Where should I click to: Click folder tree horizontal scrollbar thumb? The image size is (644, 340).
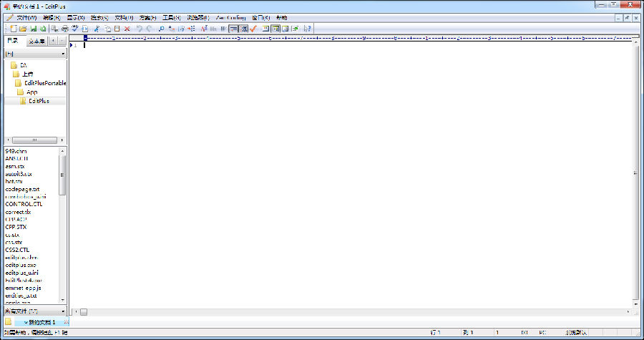[34, 140]
